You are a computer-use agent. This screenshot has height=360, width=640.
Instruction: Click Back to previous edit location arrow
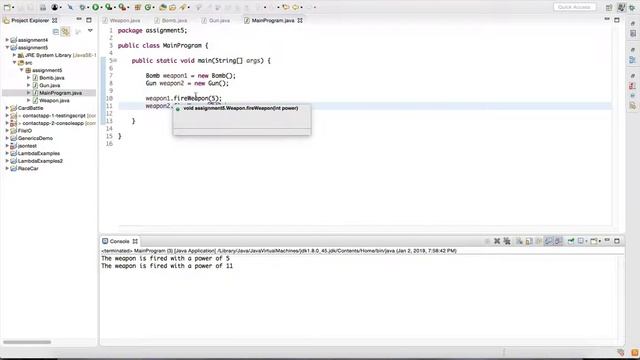pyautogui.click(x=286, y=7)
